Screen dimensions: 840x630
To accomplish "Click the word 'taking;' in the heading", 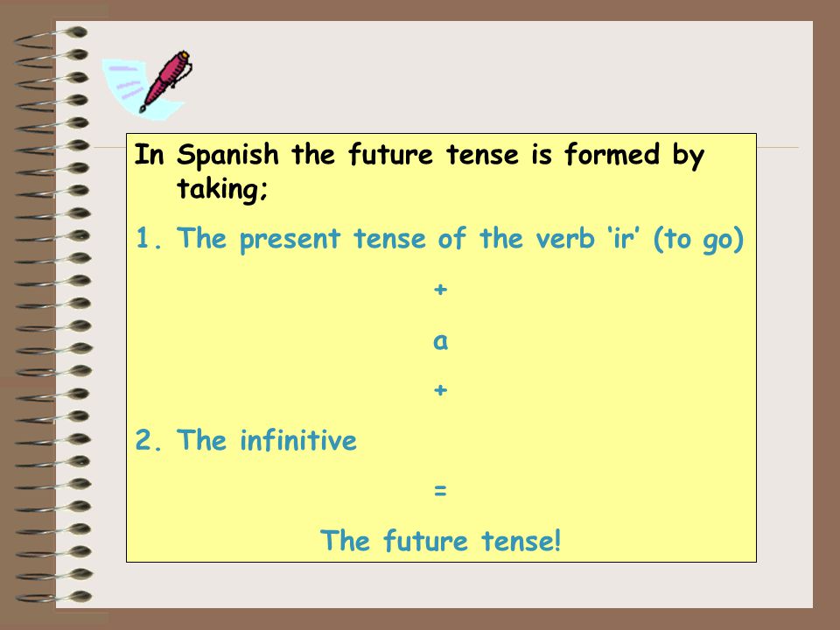I will tap(222, 189).
